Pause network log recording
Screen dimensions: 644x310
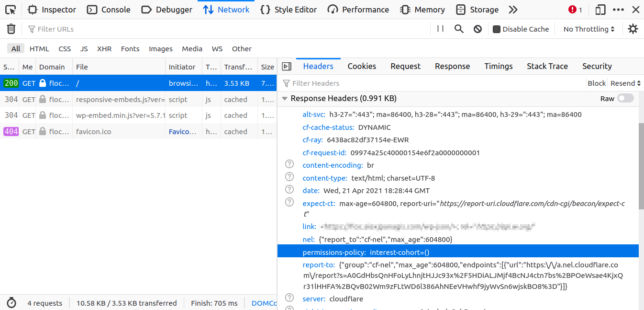click(x=441, y=29)
